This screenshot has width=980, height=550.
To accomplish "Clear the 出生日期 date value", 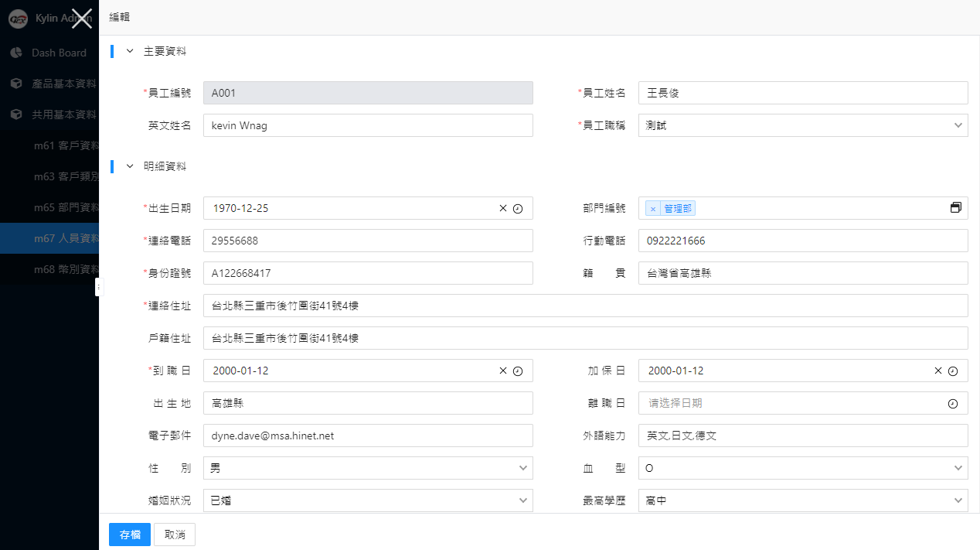I will (503, 208).
